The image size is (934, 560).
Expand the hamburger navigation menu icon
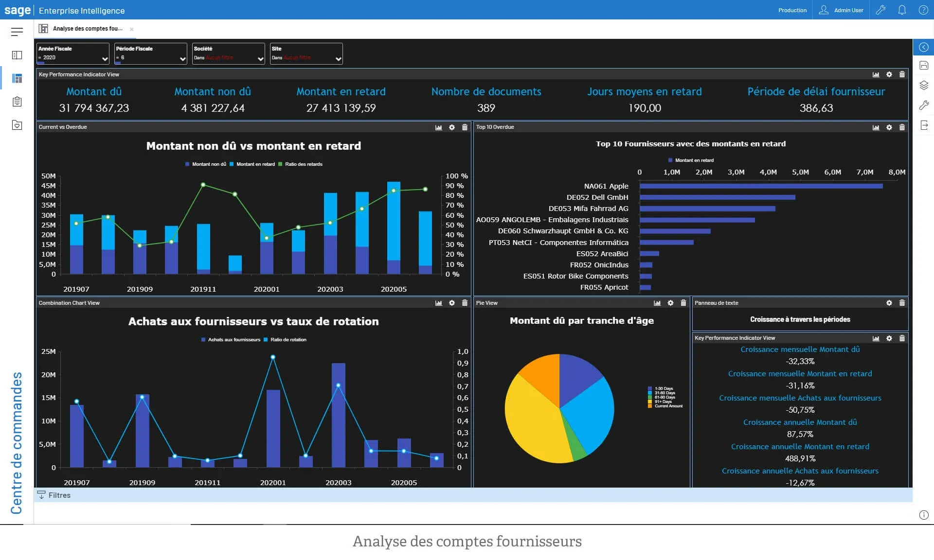pos(18,32)
